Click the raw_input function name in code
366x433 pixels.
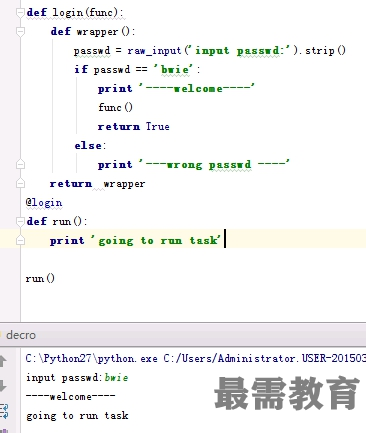coord(154,50)
